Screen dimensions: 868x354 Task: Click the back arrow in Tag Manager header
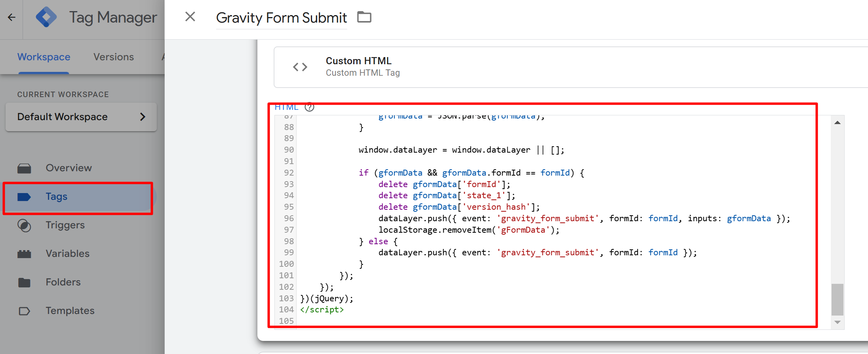pyautogui.click(x=11, y=17)
